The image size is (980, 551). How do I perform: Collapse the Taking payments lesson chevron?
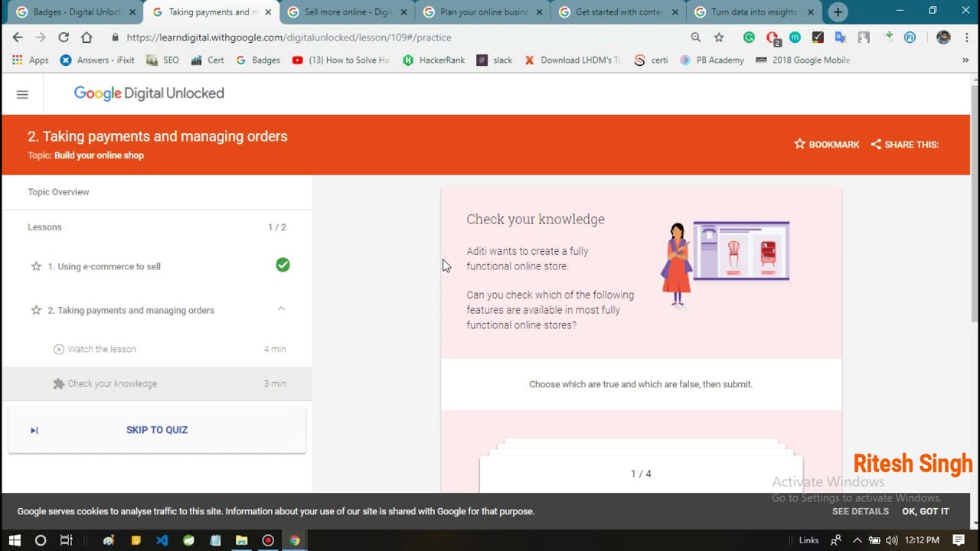[x=281, y=308]
